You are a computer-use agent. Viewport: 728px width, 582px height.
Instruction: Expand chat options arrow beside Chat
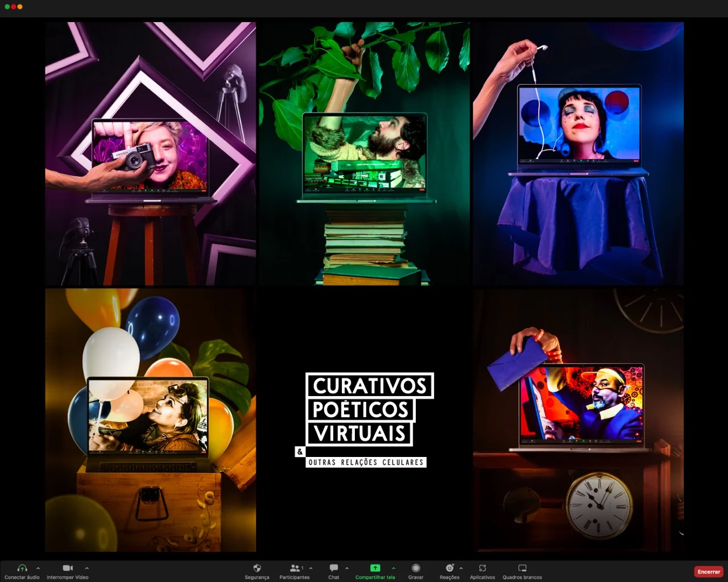click(347, 568)
